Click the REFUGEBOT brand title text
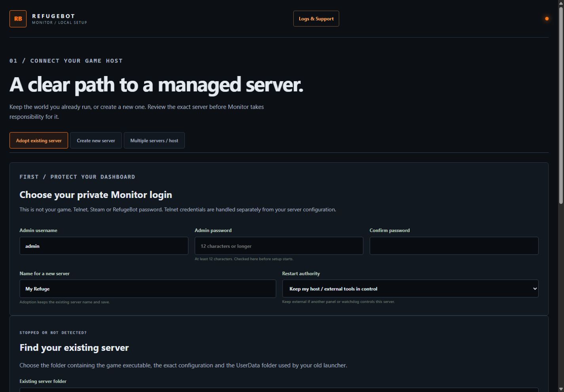Image resolution: width=564 pixels, height=392 pixels. click(x=53, y=16)
